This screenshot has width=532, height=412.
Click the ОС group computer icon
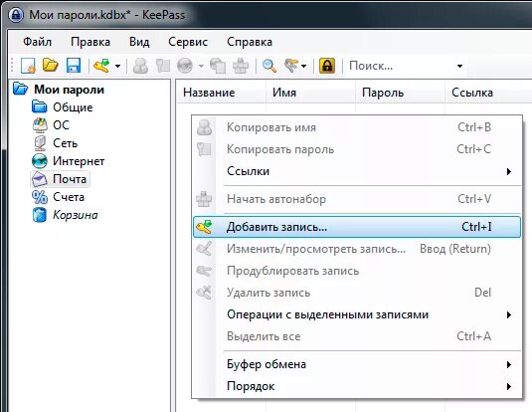40,125
